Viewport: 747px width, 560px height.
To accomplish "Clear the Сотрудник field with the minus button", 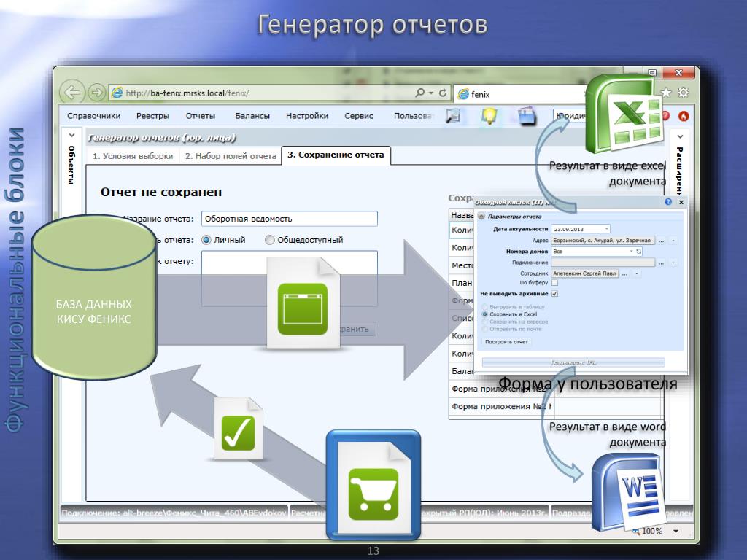I will (x=636, y=273).
